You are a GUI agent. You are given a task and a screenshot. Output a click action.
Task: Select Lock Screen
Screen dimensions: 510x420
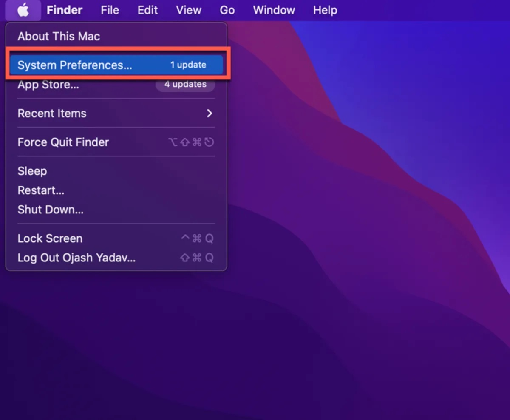pos(116,238)
